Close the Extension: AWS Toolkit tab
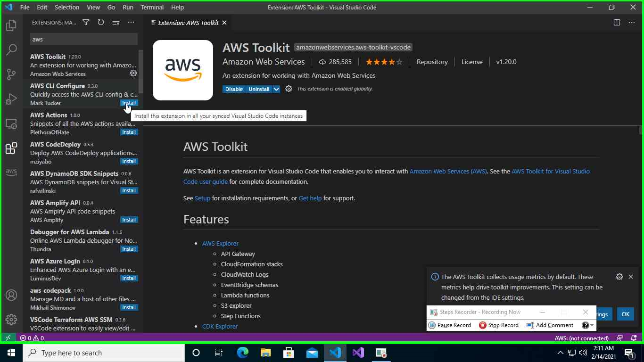The width and height of the screenshot is (644, 362). click(x=224, y=23)
